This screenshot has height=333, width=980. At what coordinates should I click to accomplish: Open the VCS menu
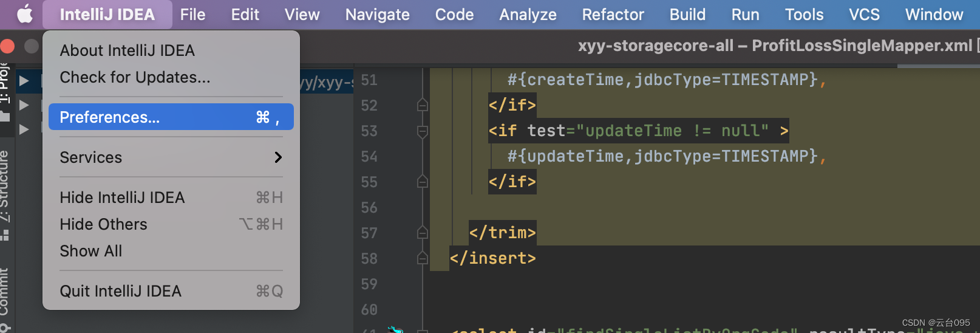[864, 15]
